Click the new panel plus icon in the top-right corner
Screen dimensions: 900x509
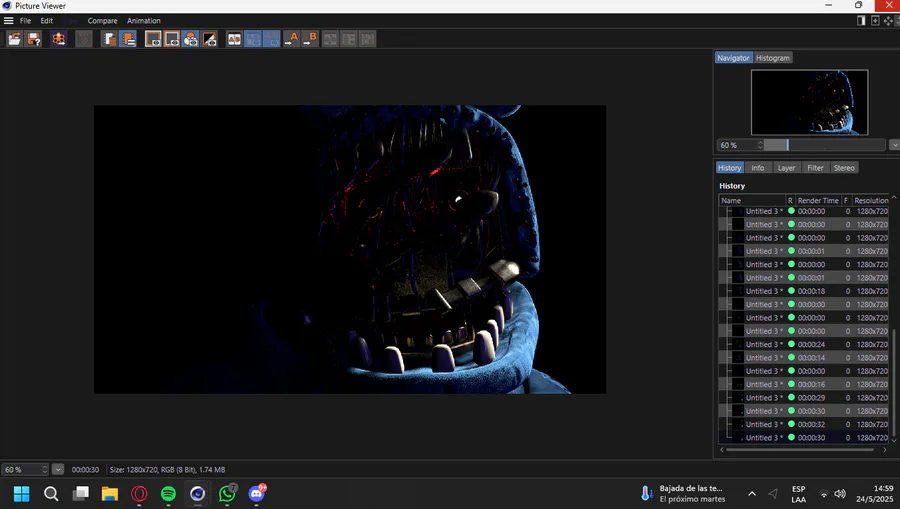click(875, 21)
